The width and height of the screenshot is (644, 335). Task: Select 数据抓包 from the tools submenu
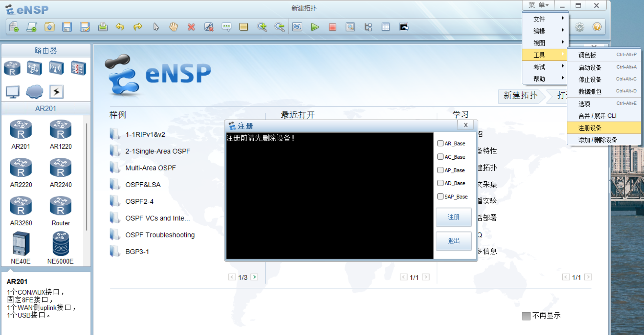point(604,91)
